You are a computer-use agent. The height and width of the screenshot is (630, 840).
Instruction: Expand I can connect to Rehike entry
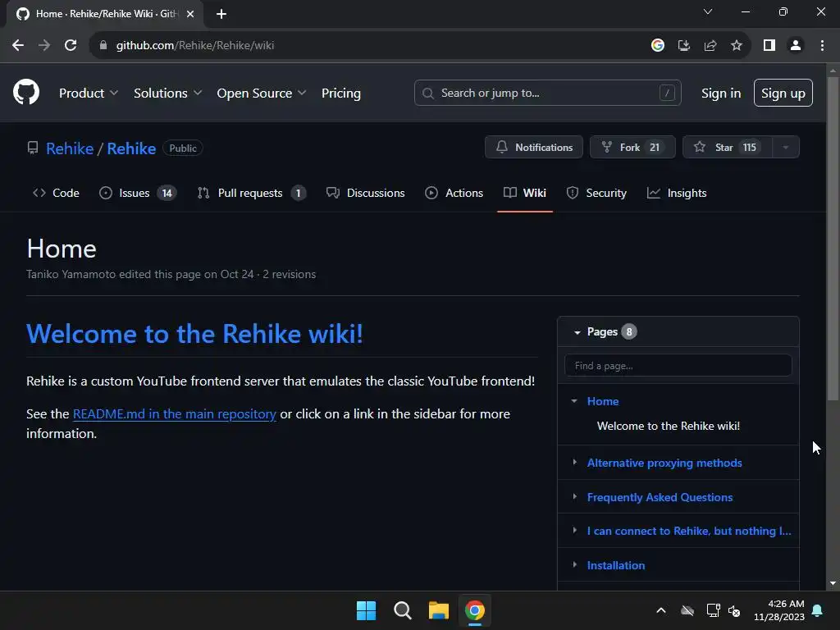(x=574, y=531)
